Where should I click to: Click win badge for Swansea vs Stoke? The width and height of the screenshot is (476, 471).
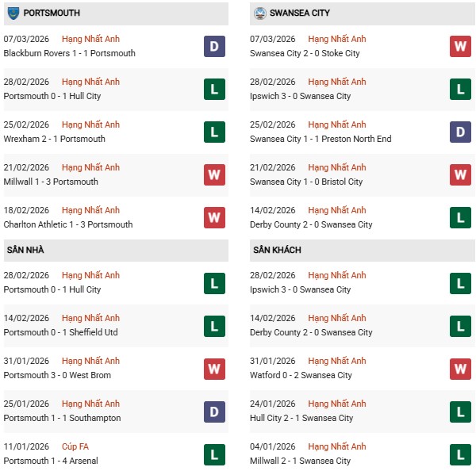460,47
